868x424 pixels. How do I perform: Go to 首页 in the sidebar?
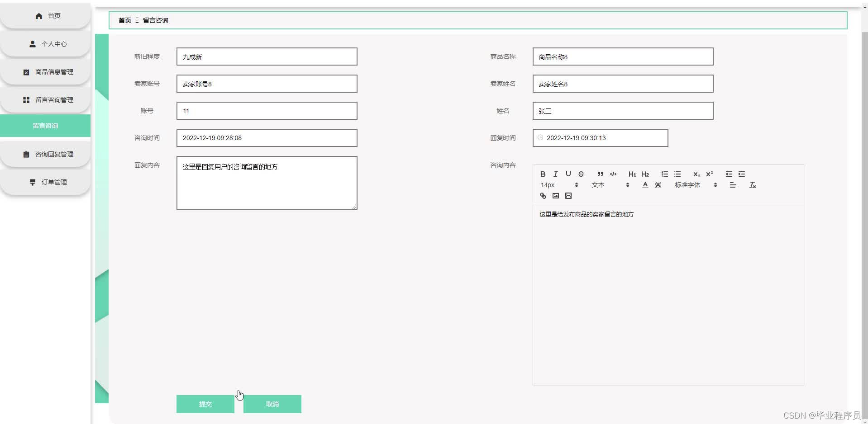[45, 16]
